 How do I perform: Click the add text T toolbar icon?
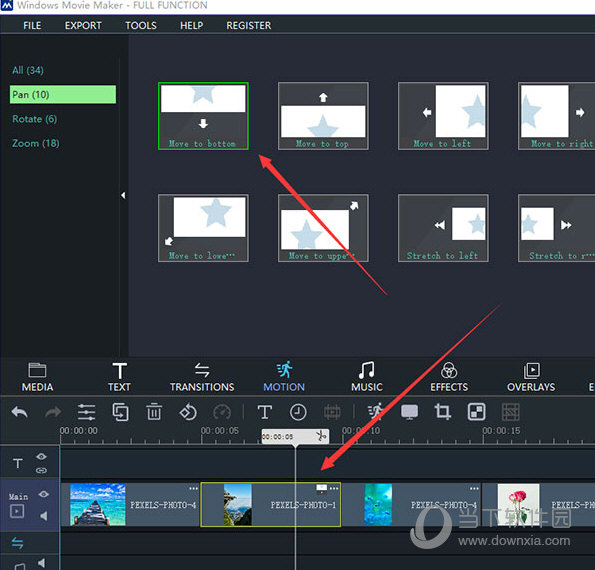click(x=264, y=412)
